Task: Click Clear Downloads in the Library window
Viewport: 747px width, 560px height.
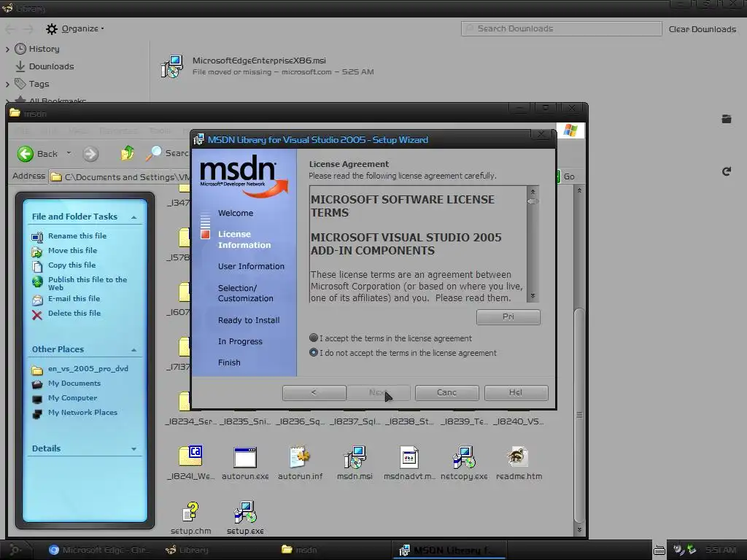Action: pyautogui.click(x=703, y=29)
